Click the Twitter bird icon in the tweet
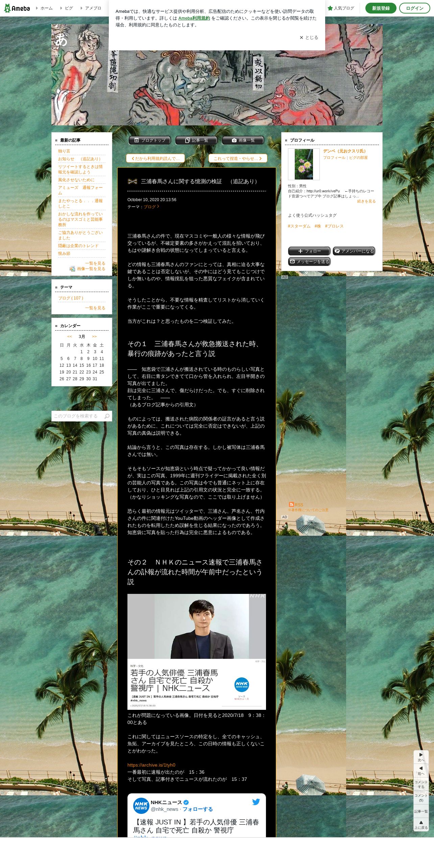Viewport: 434px width, 868px height. tap(256, 802)
